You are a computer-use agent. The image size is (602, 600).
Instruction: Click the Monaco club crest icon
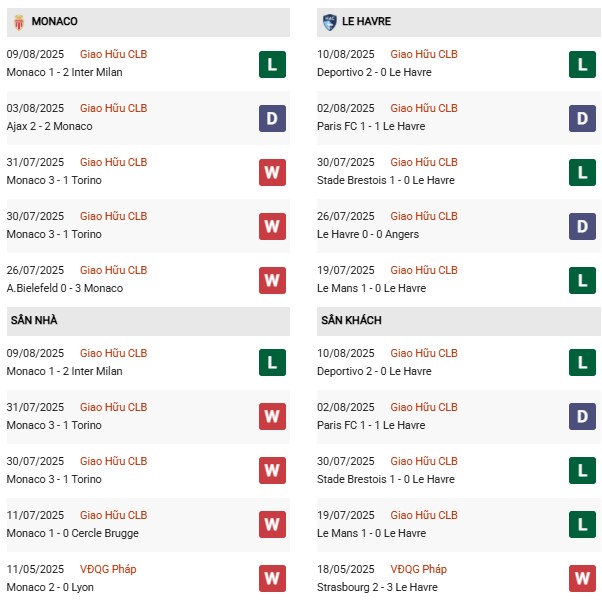(x=17, y=21)
